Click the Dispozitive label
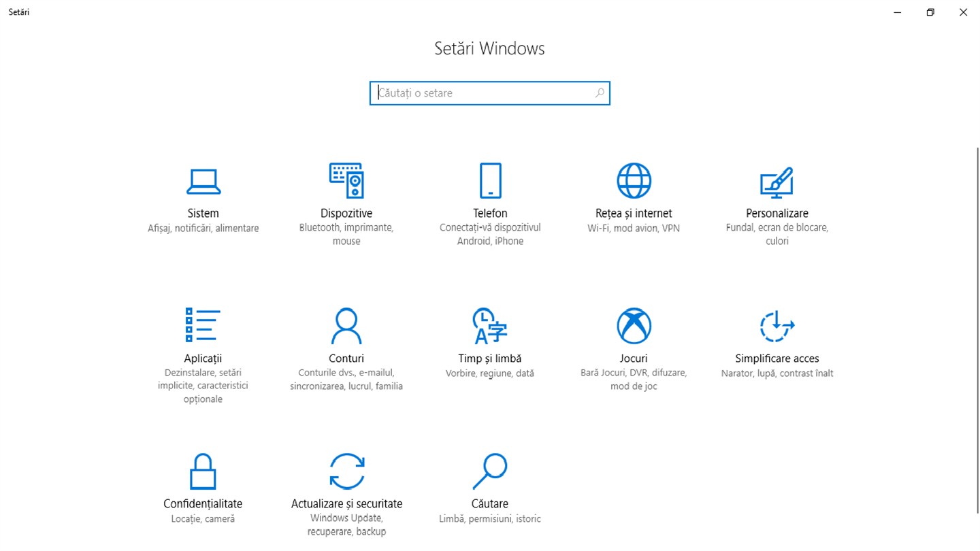The width and height of the screenshot is (980, 551). (x=346, y=214)
